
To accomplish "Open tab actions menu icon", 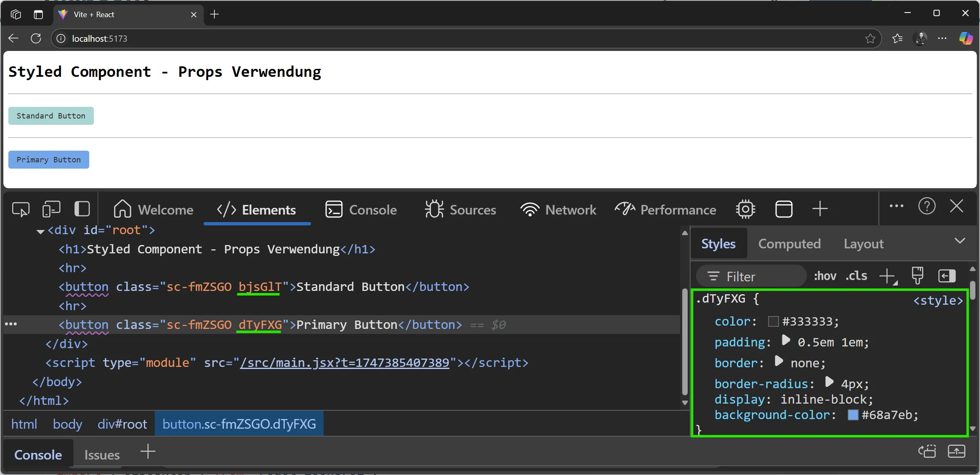I will 38,15.
